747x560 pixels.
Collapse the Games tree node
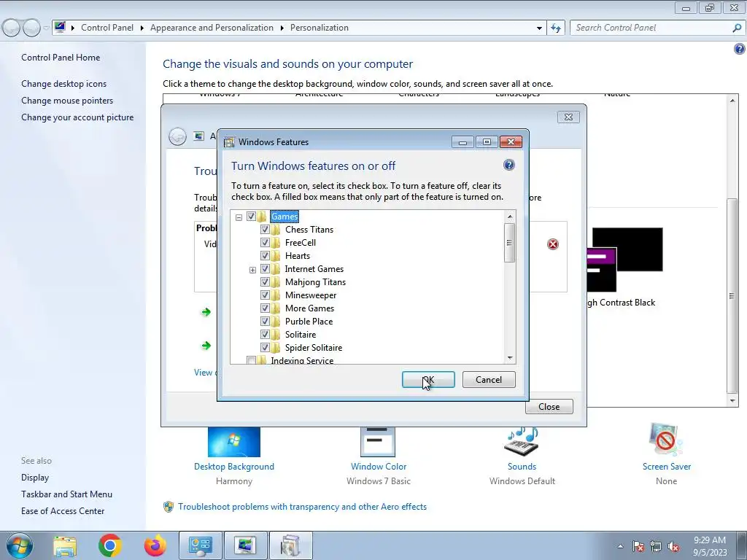(239, 217)
